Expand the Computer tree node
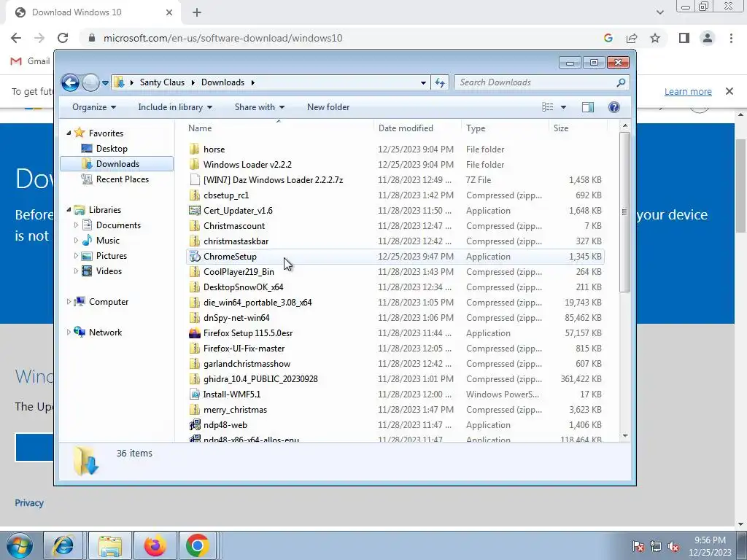The height and width of the screenshot is (560, 747). 69,301
